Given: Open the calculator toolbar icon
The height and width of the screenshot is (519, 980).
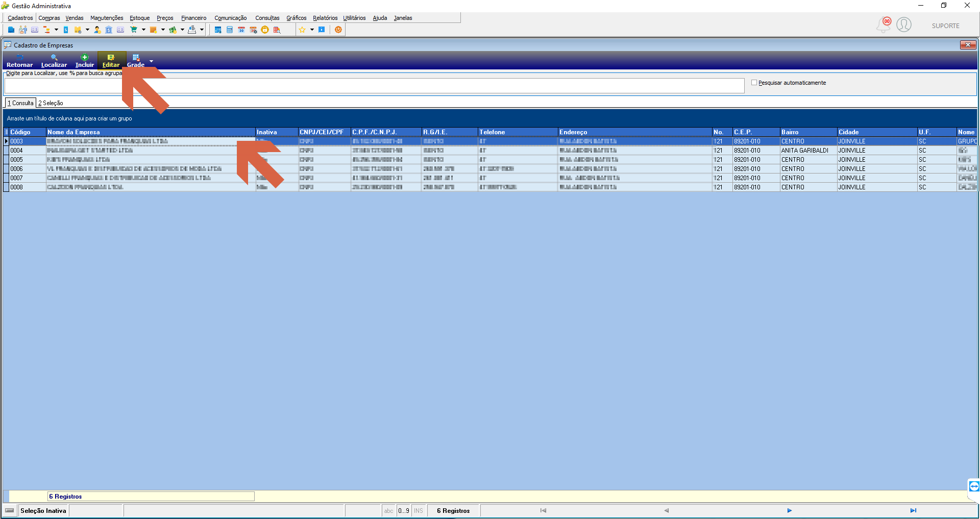Looking at the screenshot, I should click(x=230, y=30).
